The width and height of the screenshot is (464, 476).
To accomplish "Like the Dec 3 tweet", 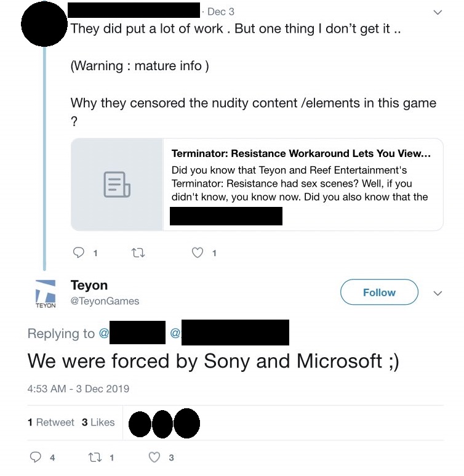I will tap(198, 252).
